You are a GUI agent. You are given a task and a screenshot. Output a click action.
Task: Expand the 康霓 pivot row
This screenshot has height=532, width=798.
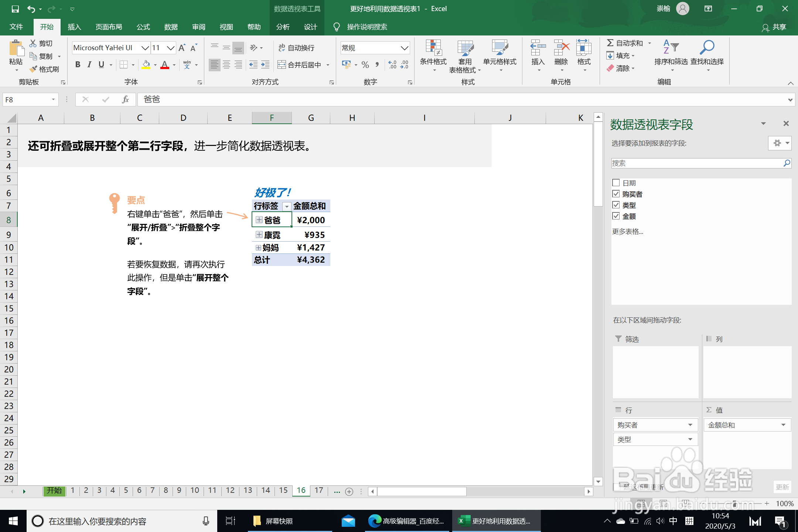point(259,235)
